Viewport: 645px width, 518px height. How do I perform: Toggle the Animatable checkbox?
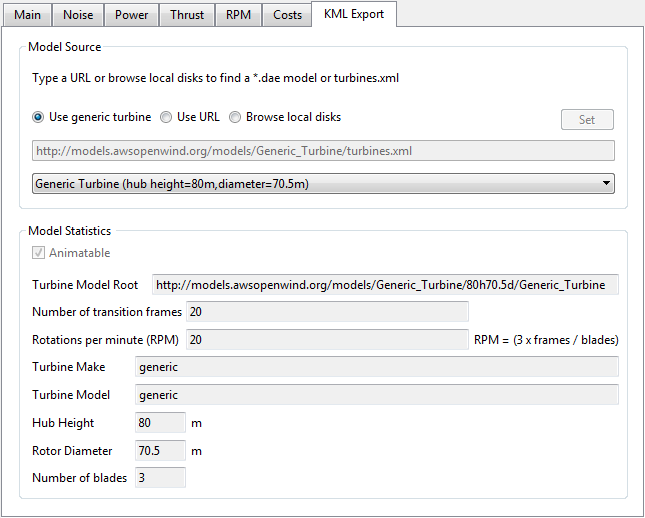(39, 253)
